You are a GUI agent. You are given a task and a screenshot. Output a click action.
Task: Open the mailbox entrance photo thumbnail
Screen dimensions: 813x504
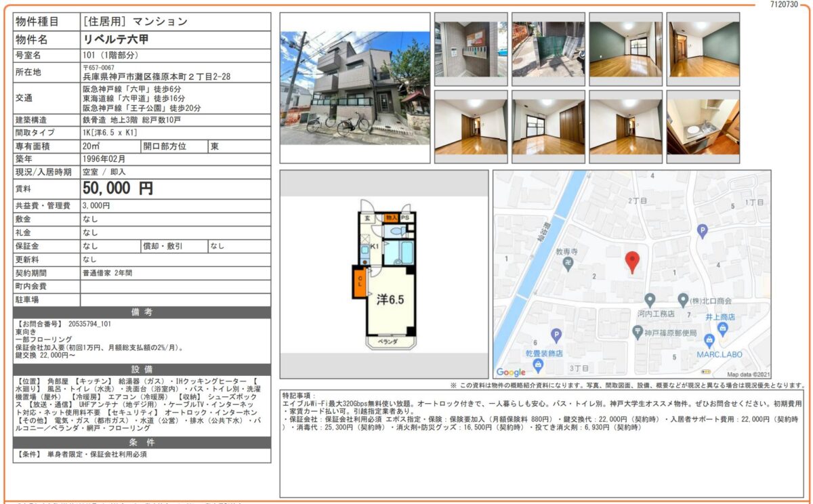pyautogui.click(x=470, y=49)
